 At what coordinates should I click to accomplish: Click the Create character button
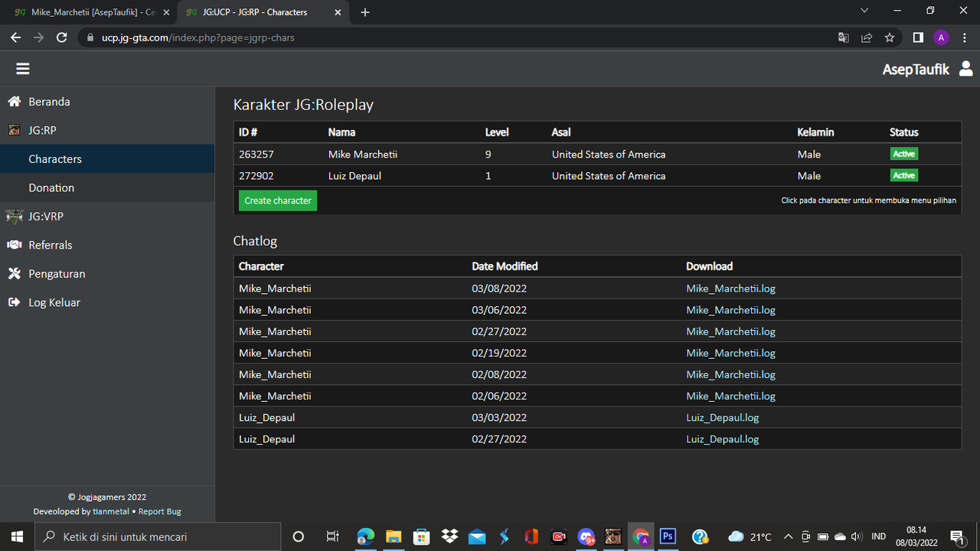(x=278, y=201)
